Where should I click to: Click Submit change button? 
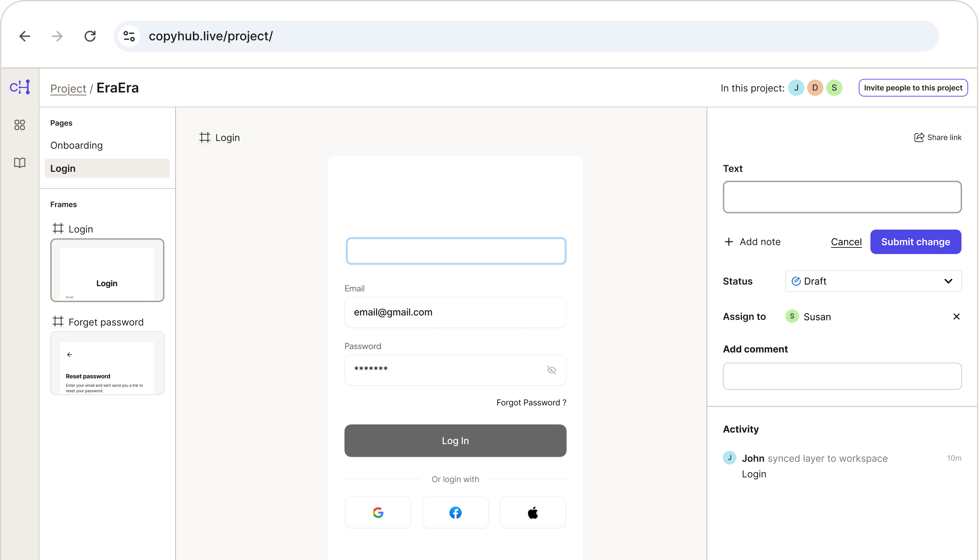[916, 242]
